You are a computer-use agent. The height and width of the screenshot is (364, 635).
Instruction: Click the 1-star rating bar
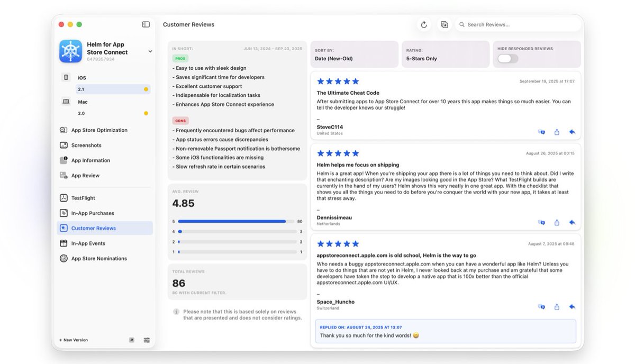click(237, 252)
